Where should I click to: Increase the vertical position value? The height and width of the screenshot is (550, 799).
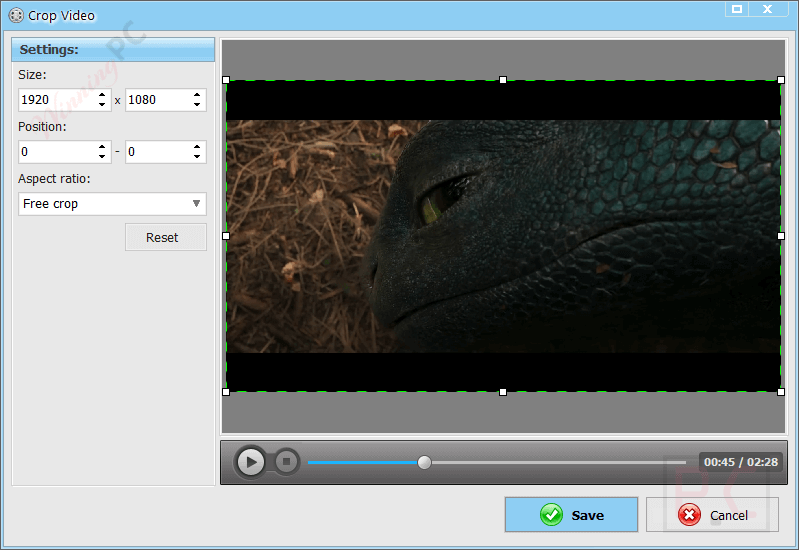pyautogui.click(x=197, y=146)
